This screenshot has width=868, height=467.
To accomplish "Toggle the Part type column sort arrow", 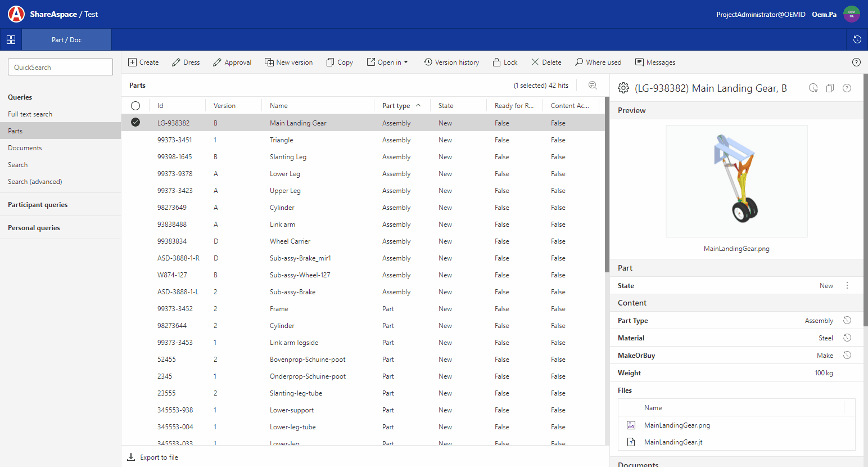I will [x=418, y=105].
